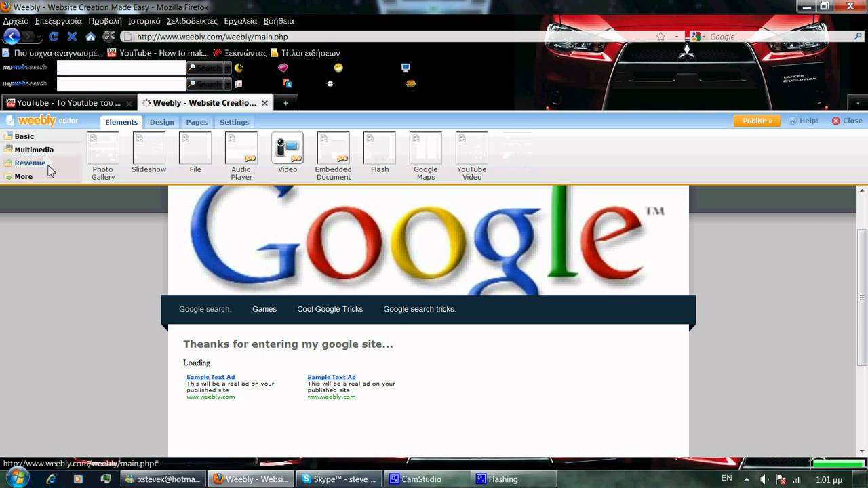Add a YouTube Video element

(x=472, y=157)
